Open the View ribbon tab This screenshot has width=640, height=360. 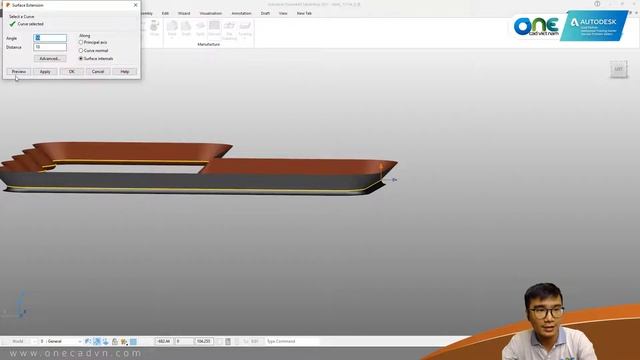[x=283, y=13]
